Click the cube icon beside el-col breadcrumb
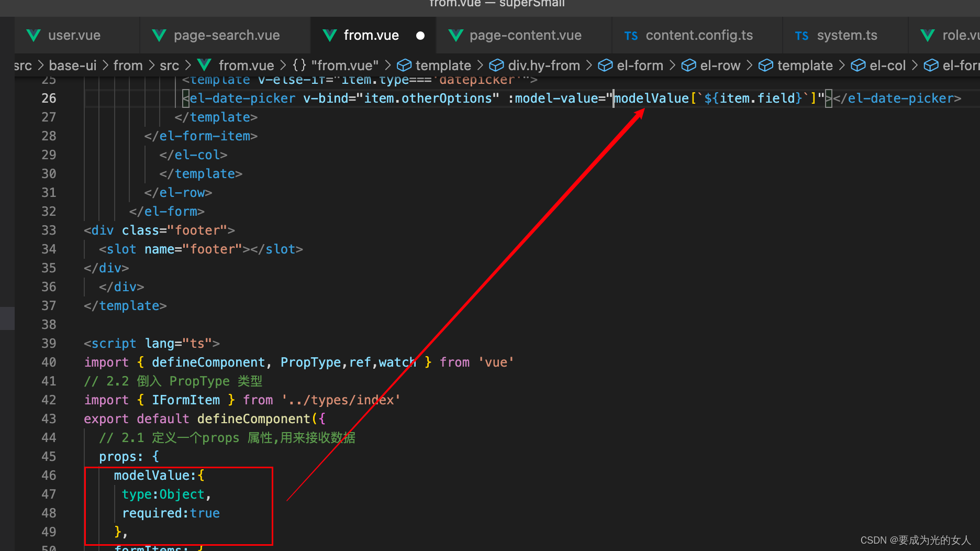 858,65
